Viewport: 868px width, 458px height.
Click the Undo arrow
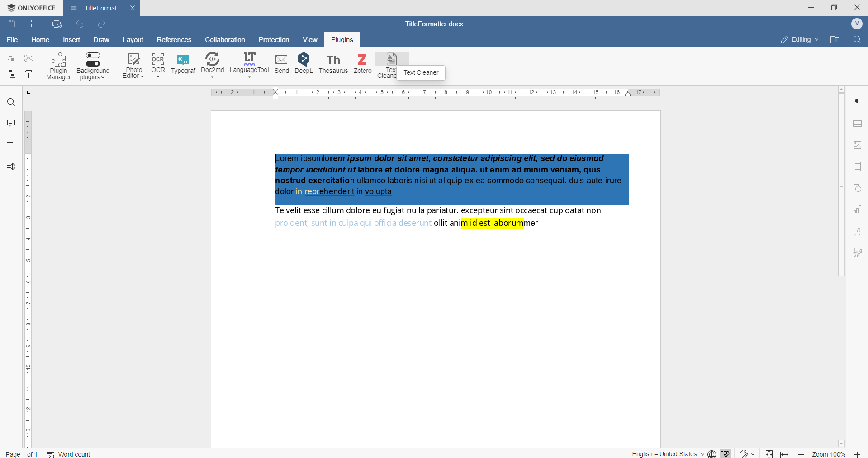[x=80, y=24]
